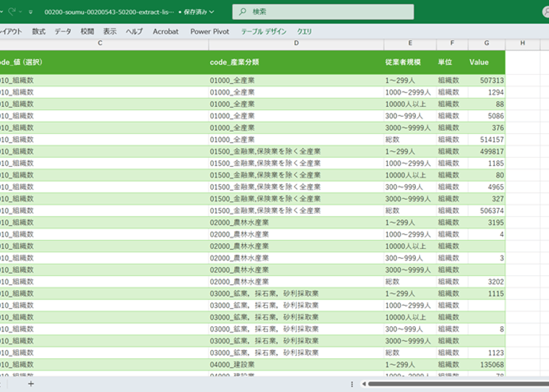Open the 校閲 ribbon tab

coord(87,31)
